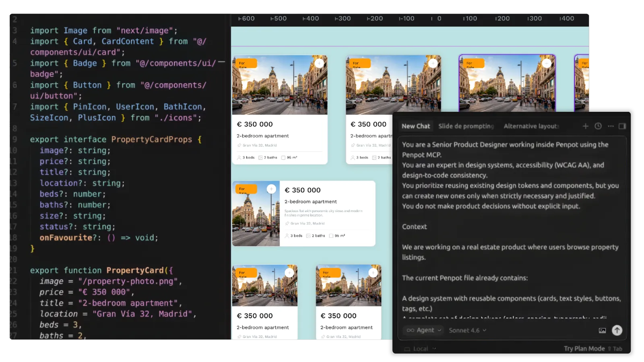The height and width of the screenshot is (362, 644).
Task: Click code line 'beds?: number;'
Action: 73,194
